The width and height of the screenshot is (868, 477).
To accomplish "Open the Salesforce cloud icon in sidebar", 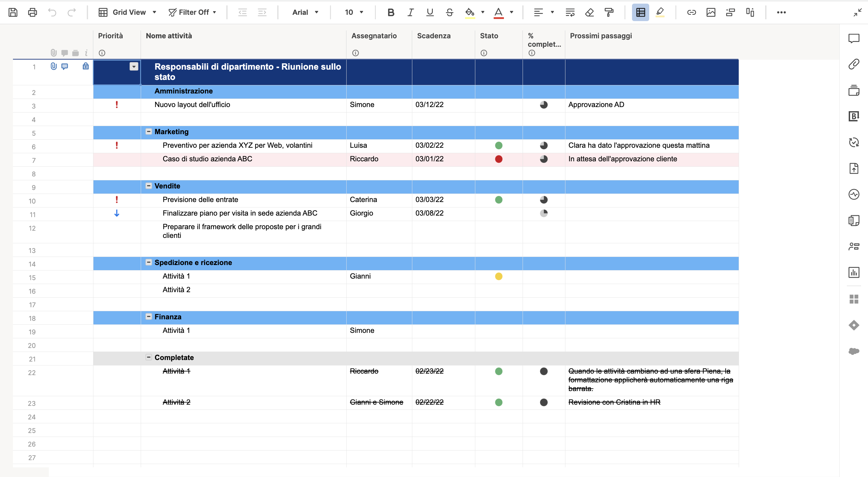I will [854, 351].
